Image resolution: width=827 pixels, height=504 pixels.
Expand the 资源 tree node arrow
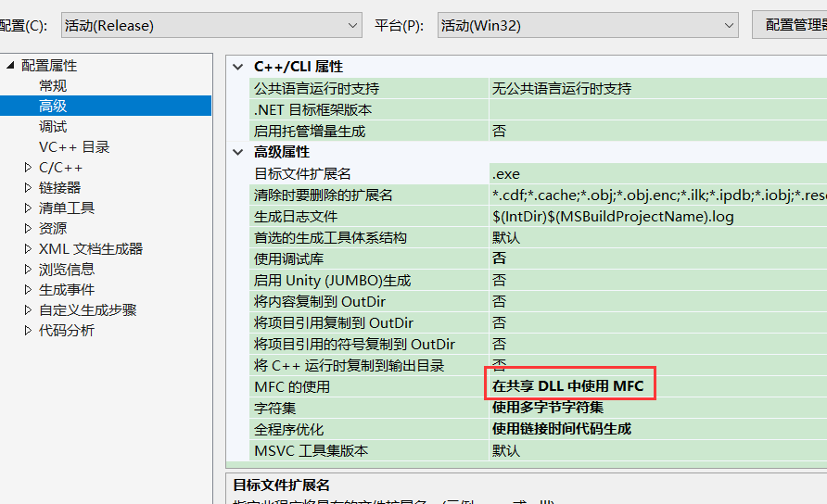coord(28,228)
